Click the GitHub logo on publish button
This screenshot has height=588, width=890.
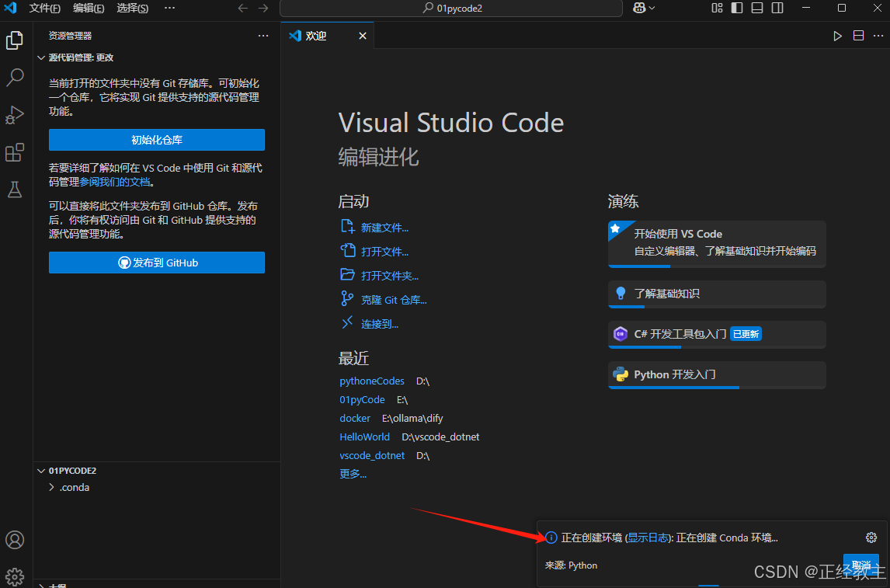pos(124,263)
